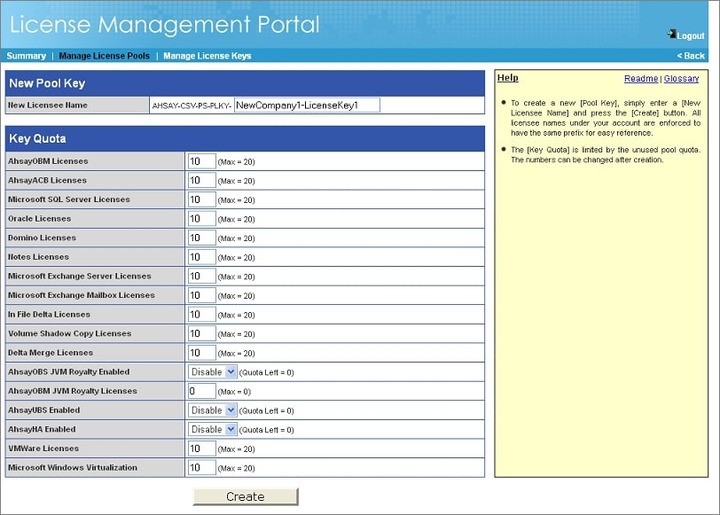Screen dimensions: 720x515
Task: Expand the AhsayUBS Enabled dropdown
Action: pos(213,410)
